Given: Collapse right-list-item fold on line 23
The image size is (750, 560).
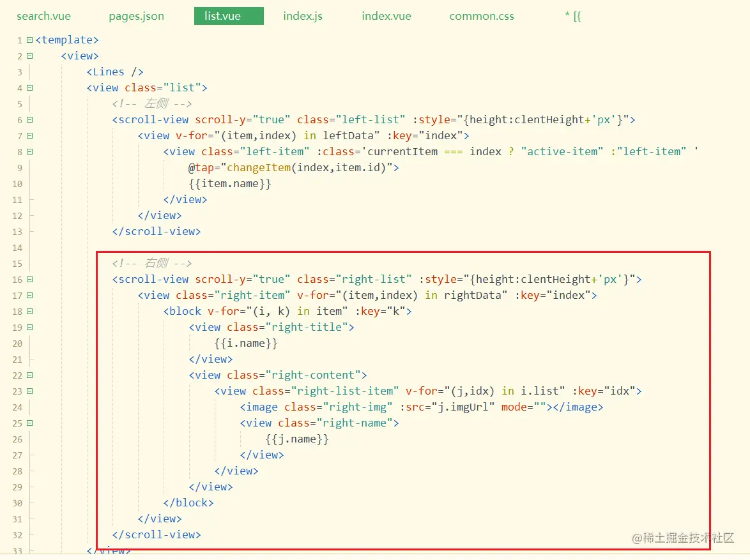Looking at the screenshot, I should [29, 391].
